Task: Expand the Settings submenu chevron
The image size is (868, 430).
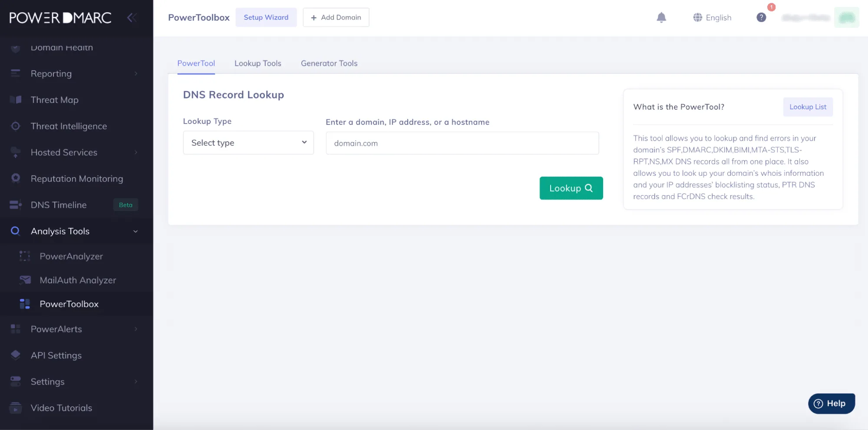Action: coord(136,381)
